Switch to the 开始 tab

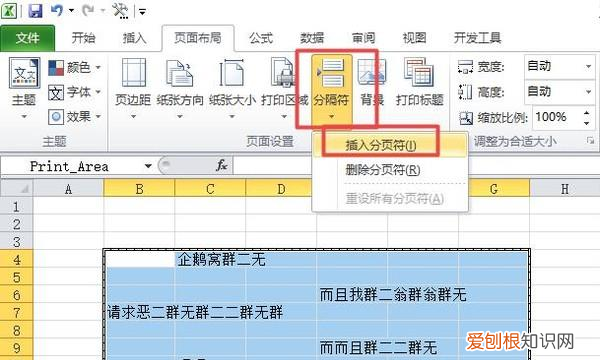tap(83, 38)
